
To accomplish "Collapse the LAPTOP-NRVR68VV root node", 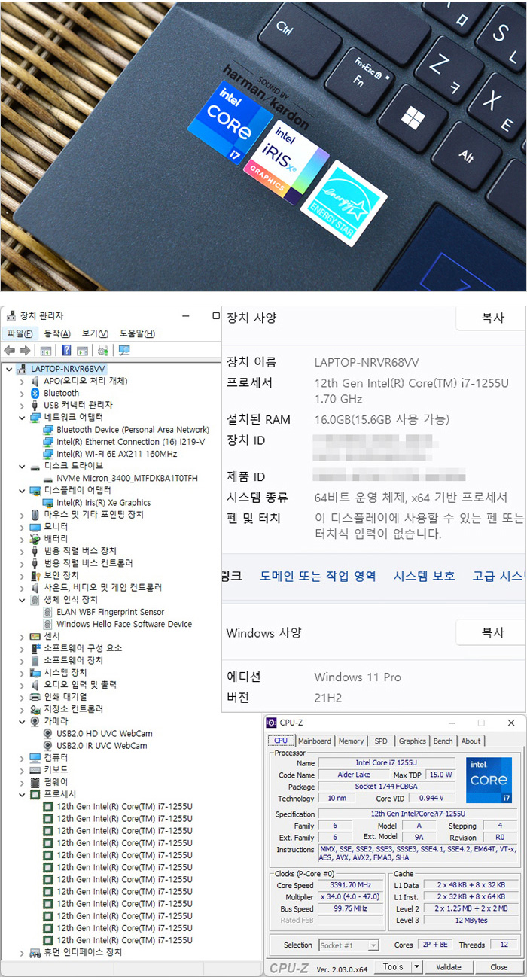I will point(9,369).
